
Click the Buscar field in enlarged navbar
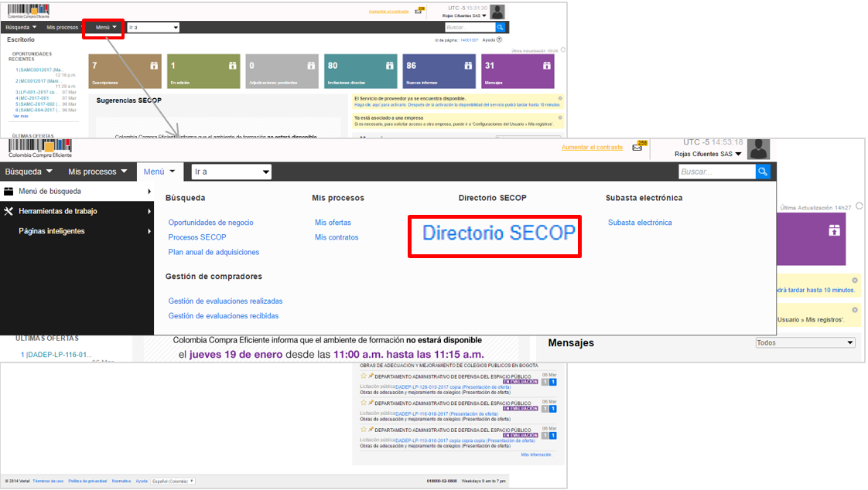coord(717,172)
